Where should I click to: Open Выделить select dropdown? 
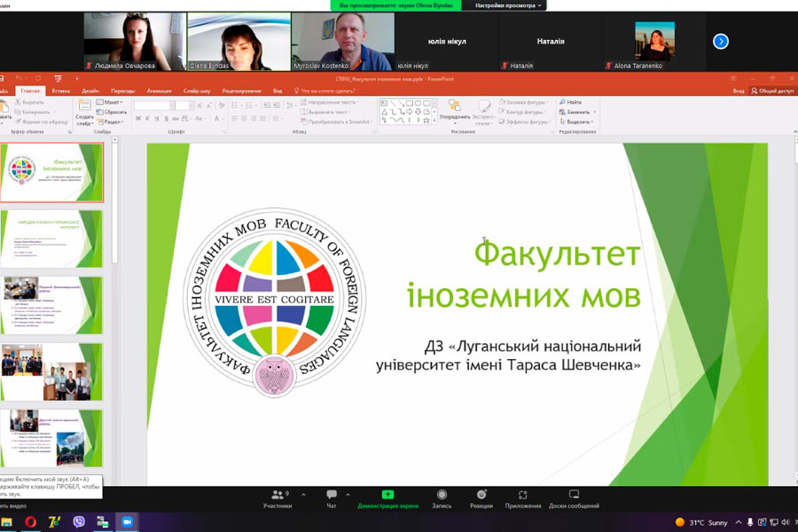(x=576, y=121)
